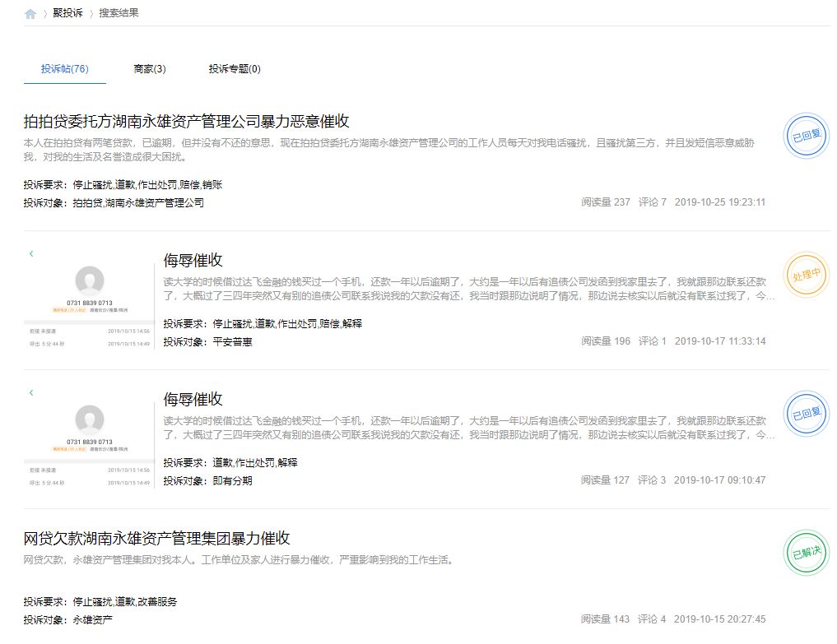Viewport: 837px width, 644px height.
Task: Click 已回复 stamp on 拍拍贷 complaint
Action: (x=806, y=136)
